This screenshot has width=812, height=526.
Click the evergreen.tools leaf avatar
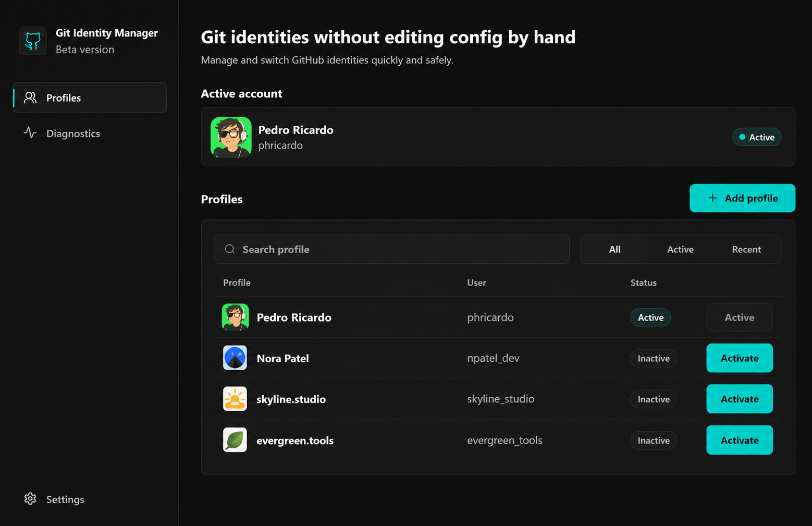pyautogui.click(x=235, y=440)
